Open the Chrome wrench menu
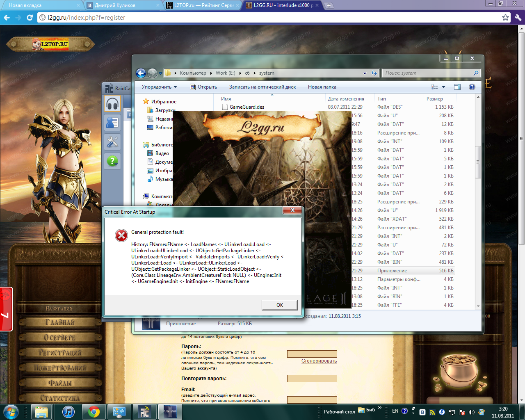 pos(518,18)
